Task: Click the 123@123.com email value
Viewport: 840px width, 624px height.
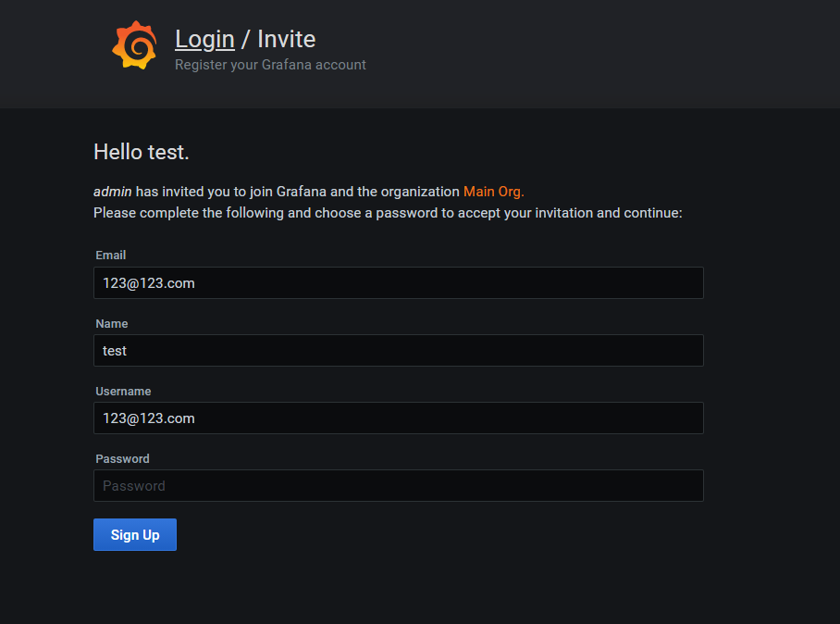Action: [x=148, y=282]
